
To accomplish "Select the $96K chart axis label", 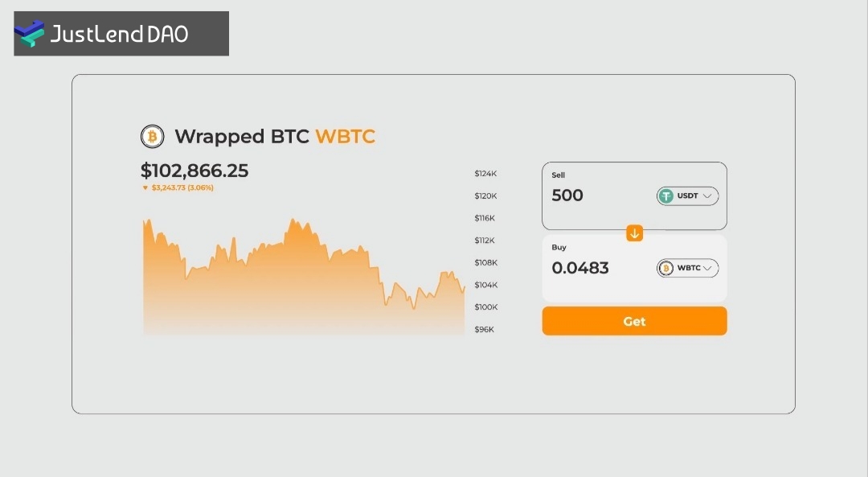I will 485,330.
